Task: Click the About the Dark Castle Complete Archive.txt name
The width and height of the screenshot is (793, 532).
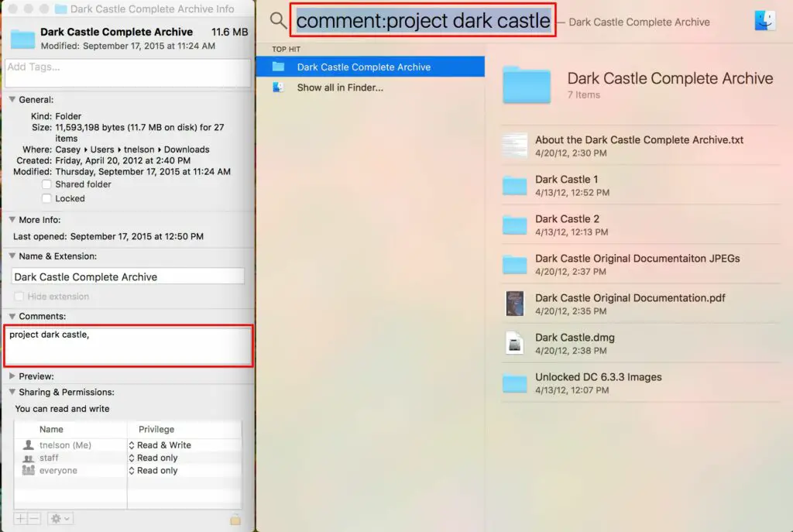Action: 639,140
